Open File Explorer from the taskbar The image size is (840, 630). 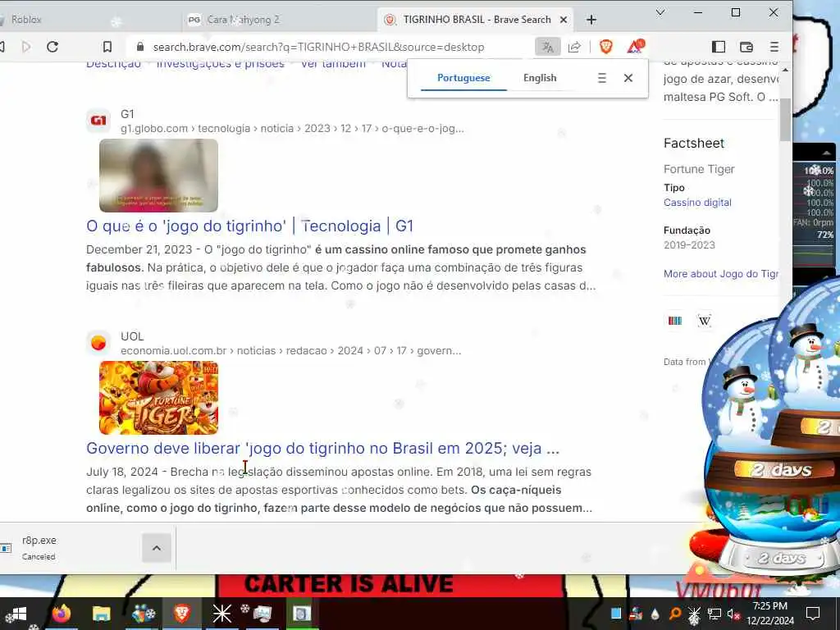click(101, 614)
